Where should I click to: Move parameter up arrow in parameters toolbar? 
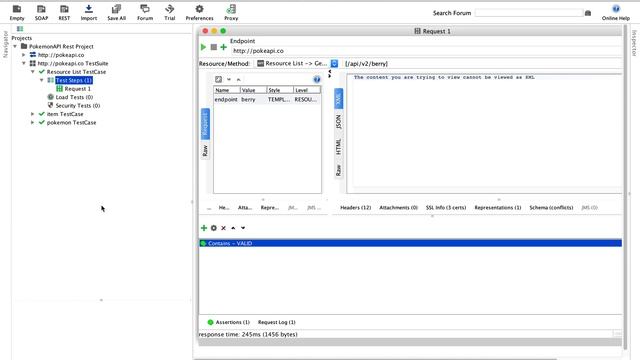[x=238, y=79]
